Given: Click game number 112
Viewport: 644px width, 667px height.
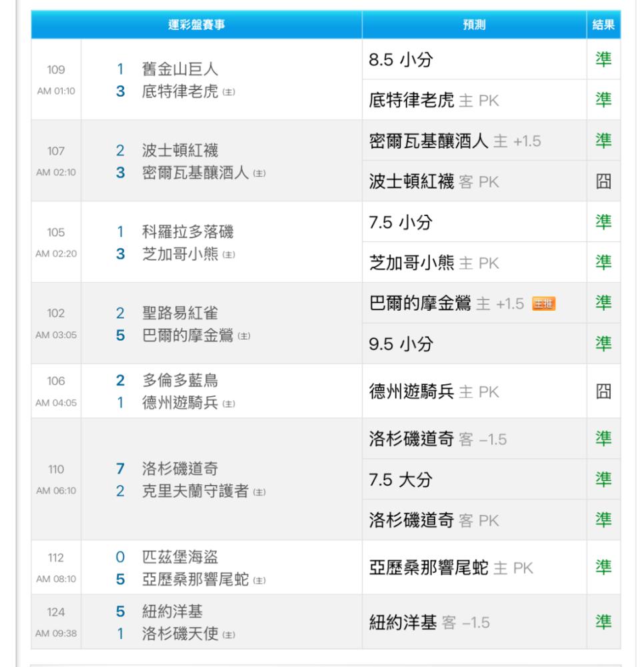Looking at the screenshot, I should coord(56,557).
